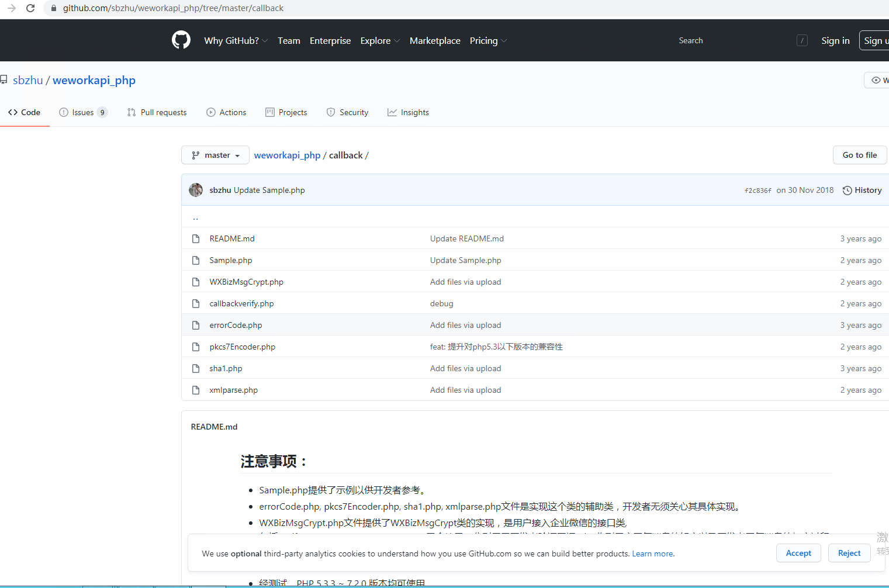
Task: Click the 'on 30 Nov 2018' commit date
Action: coord(805,190)
